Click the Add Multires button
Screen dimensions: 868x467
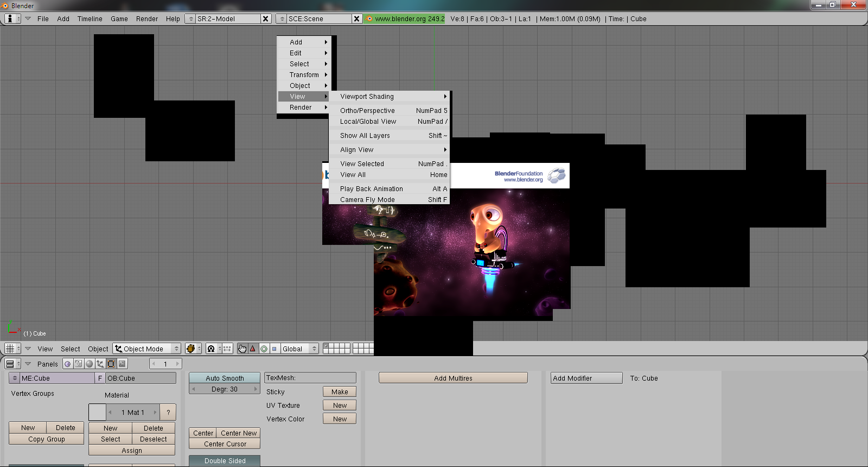click(453, 378)
